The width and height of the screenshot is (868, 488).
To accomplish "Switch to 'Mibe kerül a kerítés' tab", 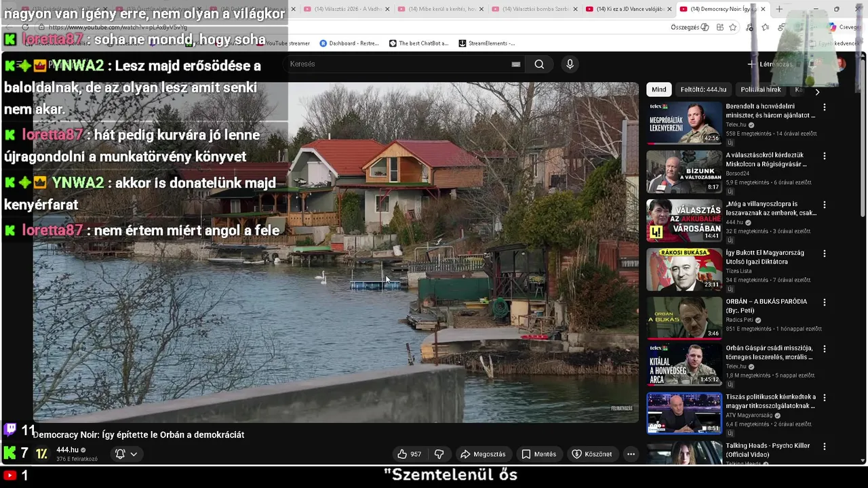I will pos(440,9).
